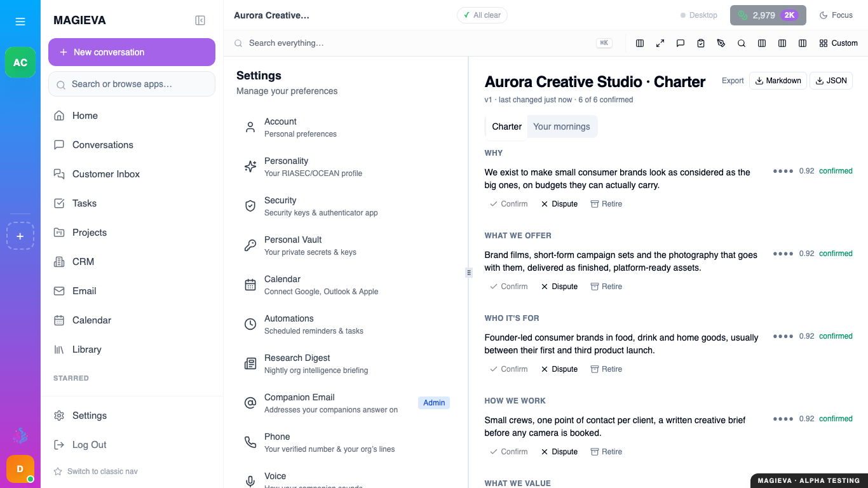Open the Customer Inbox
This screenshot has width=868, height=488.
[132, 174]
